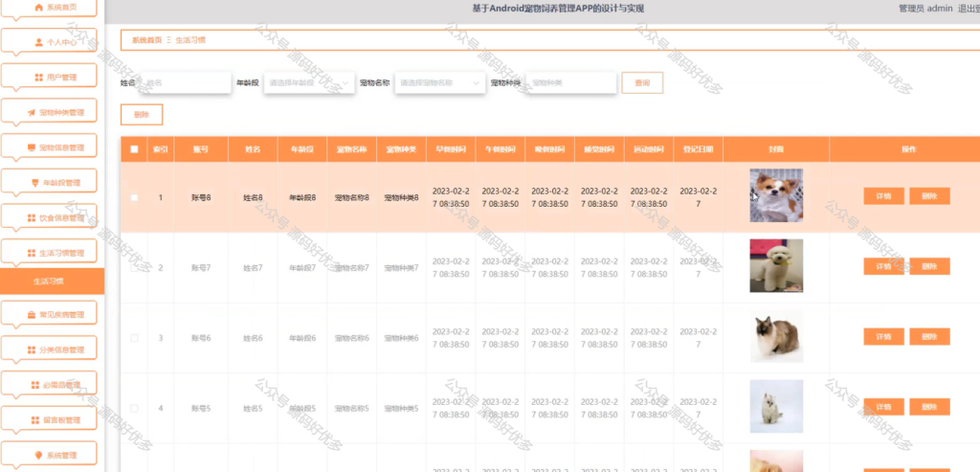
Task: Click the grid icon beside 分类信息管理
Action: tap(32, 350)
